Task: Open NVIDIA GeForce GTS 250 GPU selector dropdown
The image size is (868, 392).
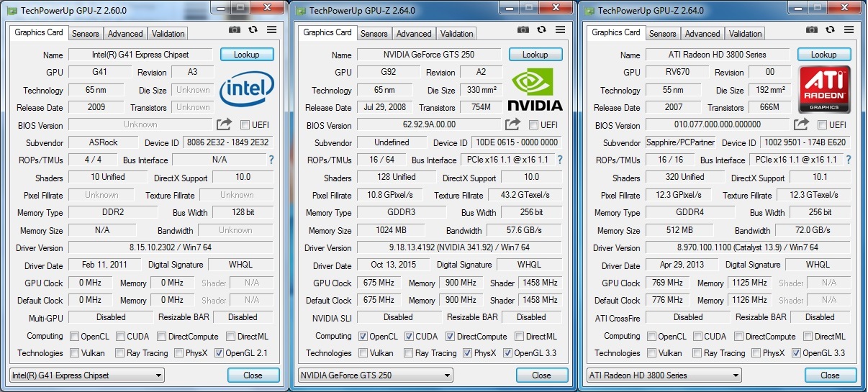Action: [x=376, y=375]
